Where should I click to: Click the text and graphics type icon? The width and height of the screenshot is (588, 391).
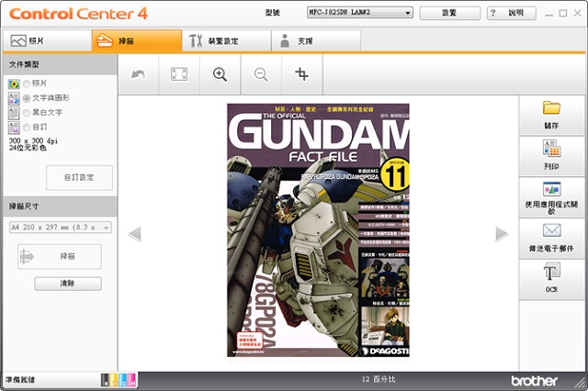pyautogui.click(x=14, y=98)
